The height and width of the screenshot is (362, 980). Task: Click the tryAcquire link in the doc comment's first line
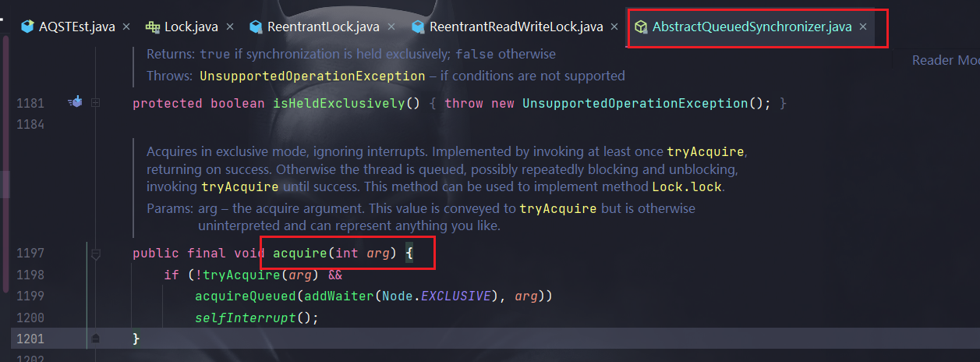tap(707, 151)
